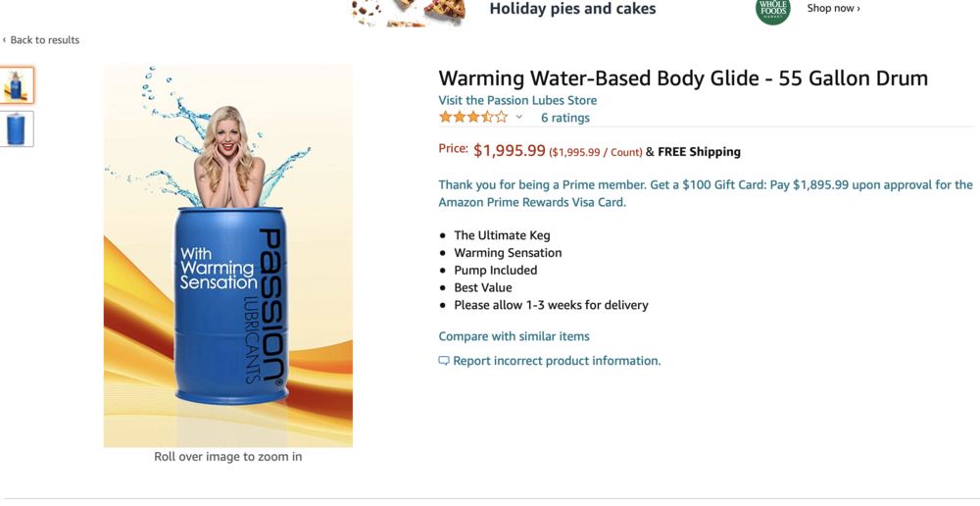
Task: Click the $1,995.99 price
Action: pos(510,151)
